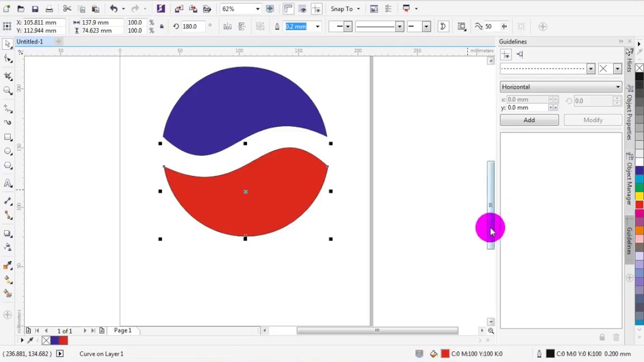
Task: Select the Interactive Fill tool
Action: pyautogui.click(x=8, y=280)
